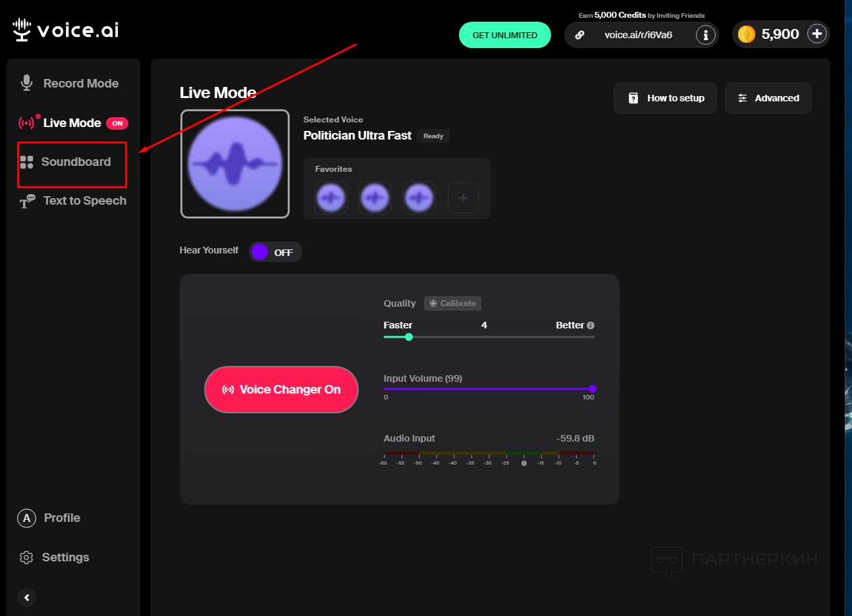The width and height of the screenshot is (852, 616).
Task: Open Settings from the sidebar
Action: [55, 557]
